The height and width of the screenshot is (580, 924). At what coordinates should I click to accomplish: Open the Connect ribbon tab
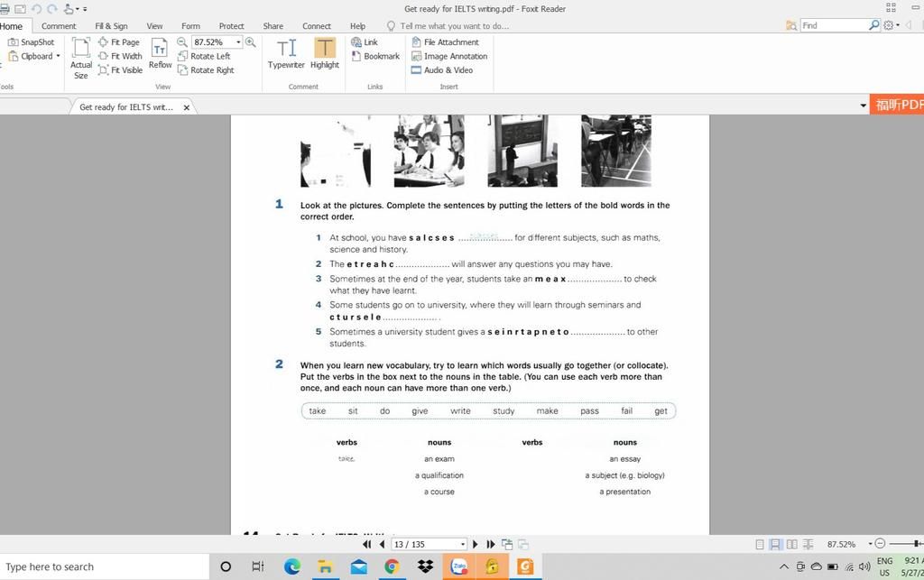317,26
